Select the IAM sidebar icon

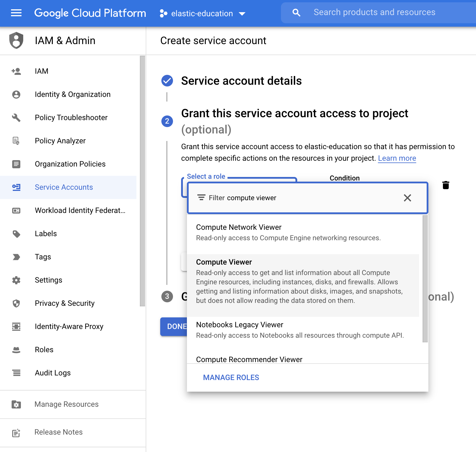16,71
